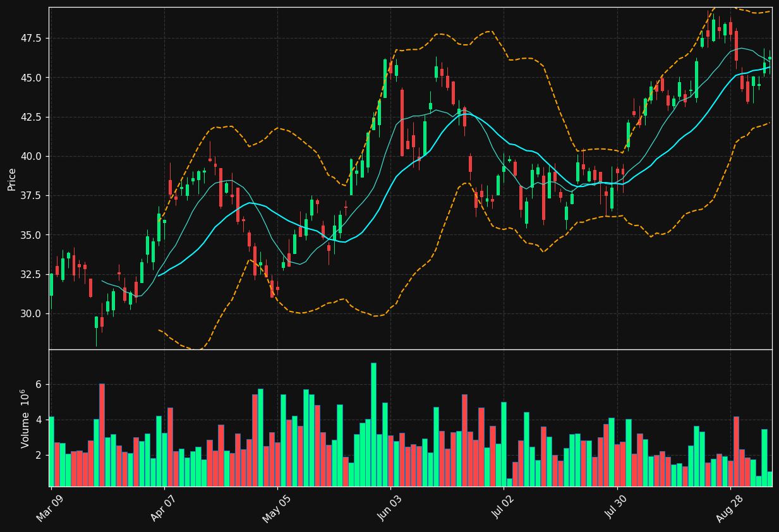Click the Price axis title
This screenshot has width=779, height=532.
point(12,179)
